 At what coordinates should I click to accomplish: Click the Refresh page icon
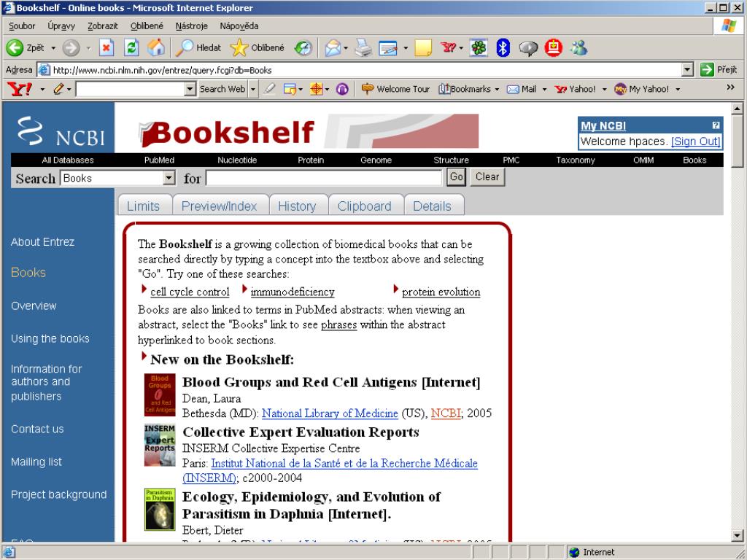click(x=131, y=47)
